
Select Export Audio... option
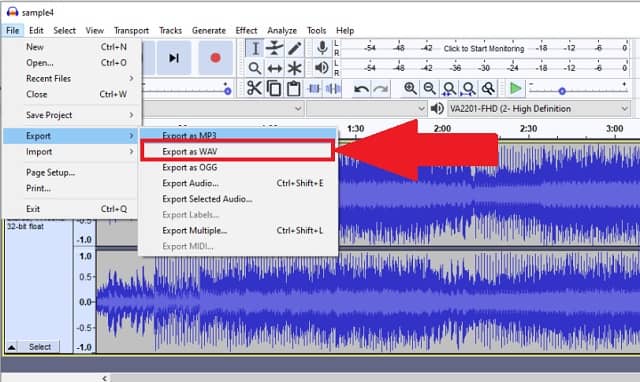238,183
